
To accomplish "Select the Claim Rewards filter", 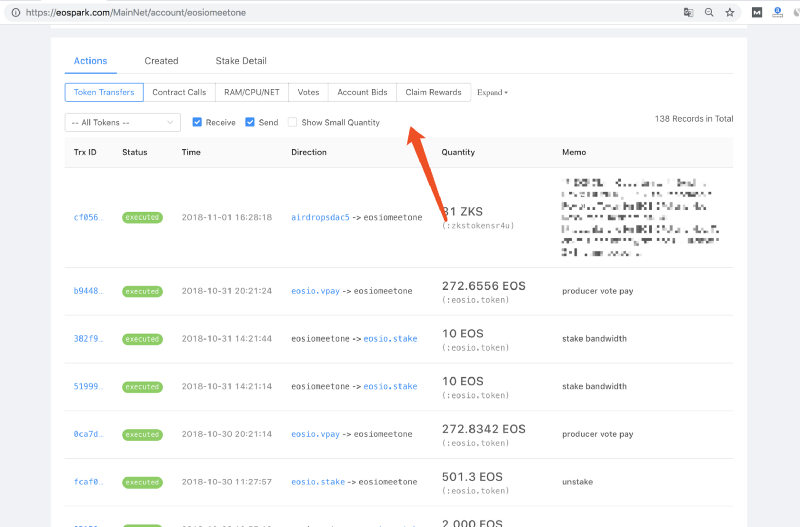I will point(433,92).
